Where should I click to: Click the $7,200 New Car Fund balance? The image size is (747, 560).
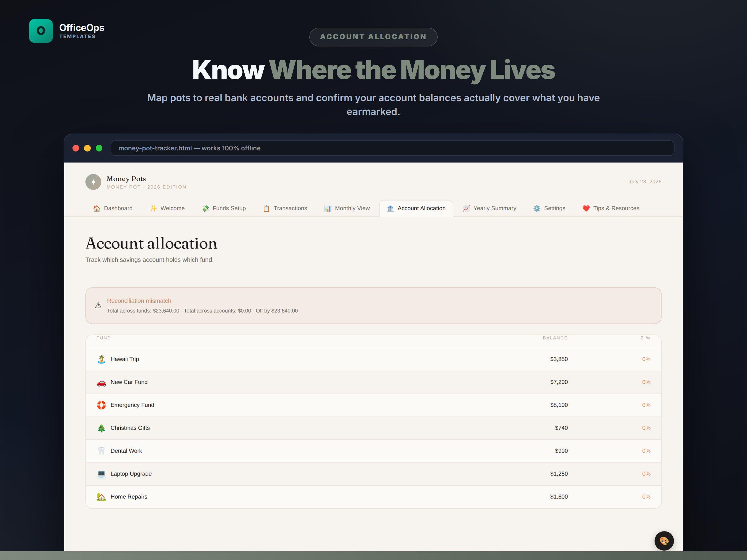click(559, 382)
